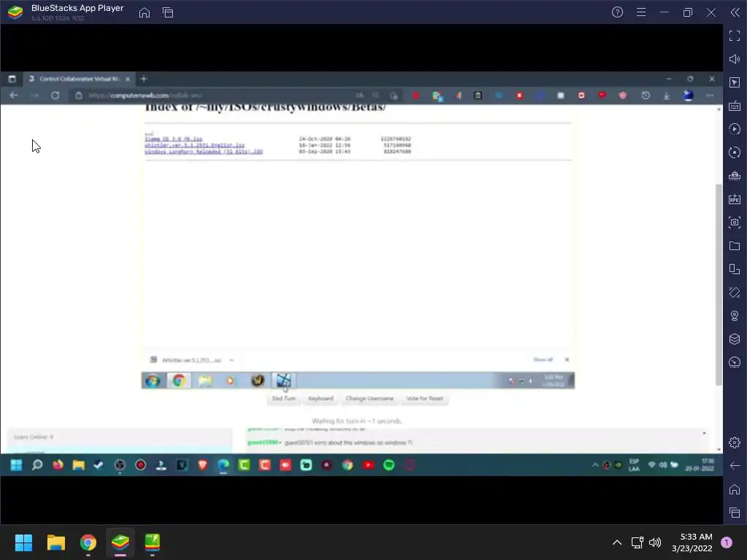Open the stacked-layers multi-instance icon in sidebar

(735, 339)
